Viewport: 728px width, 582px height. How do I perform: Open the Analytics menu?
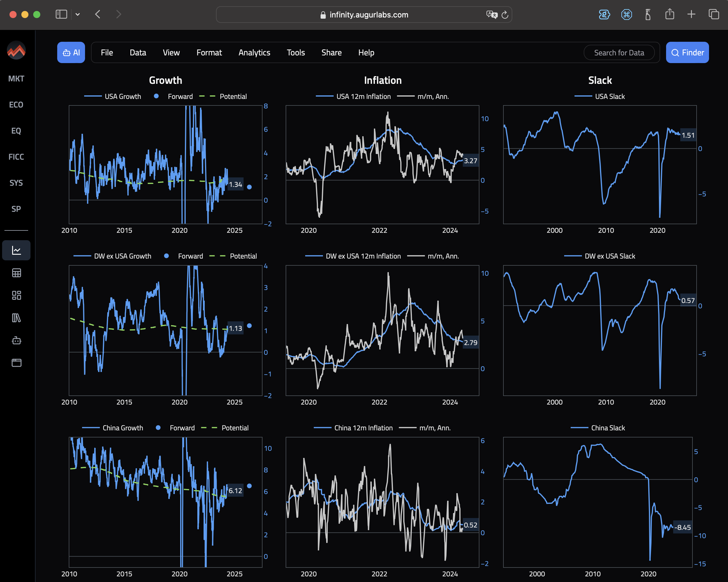pyautogui.click(x=254, y=52)
